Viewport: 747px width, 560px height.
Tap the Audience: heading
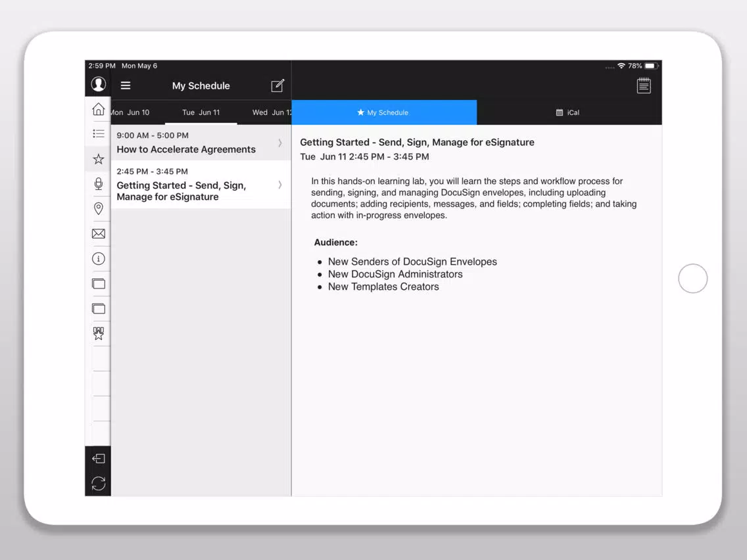coord(336,243)
